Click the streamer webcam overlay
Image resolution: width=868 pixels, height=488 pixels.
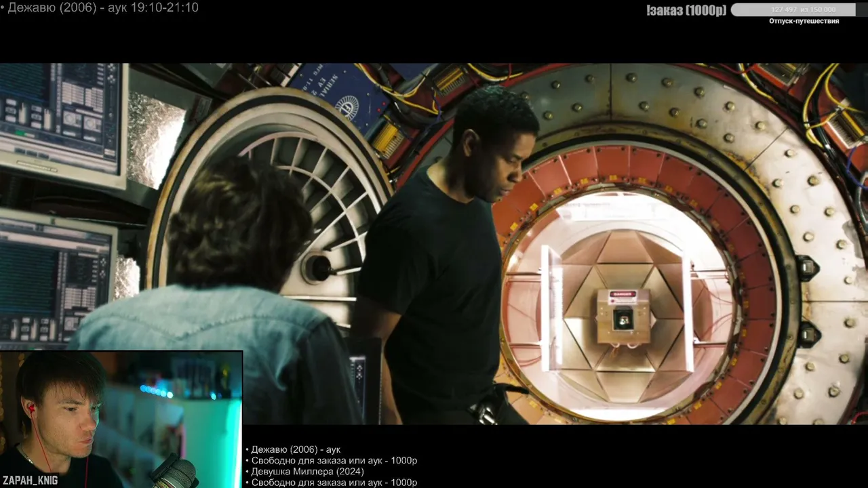click(121, 419)
